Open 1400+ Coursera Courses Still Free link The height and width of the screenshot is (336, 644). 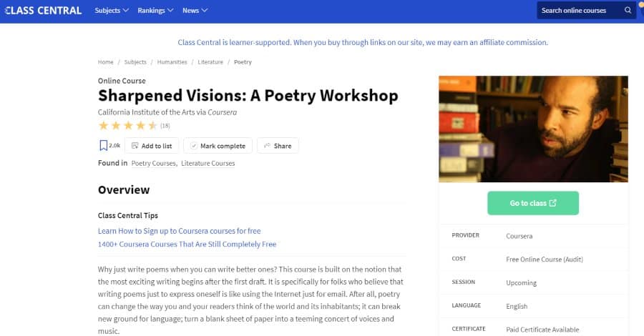(187, 244)
